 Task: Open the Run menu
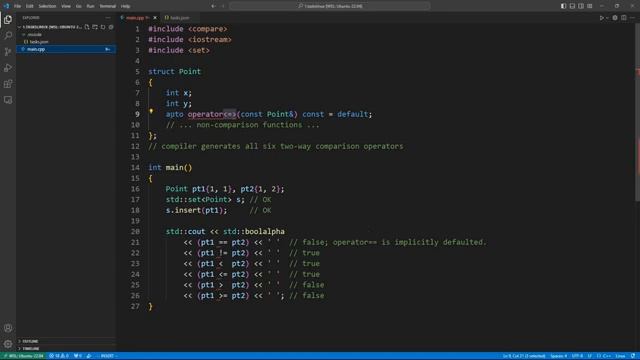pos(90,6)
